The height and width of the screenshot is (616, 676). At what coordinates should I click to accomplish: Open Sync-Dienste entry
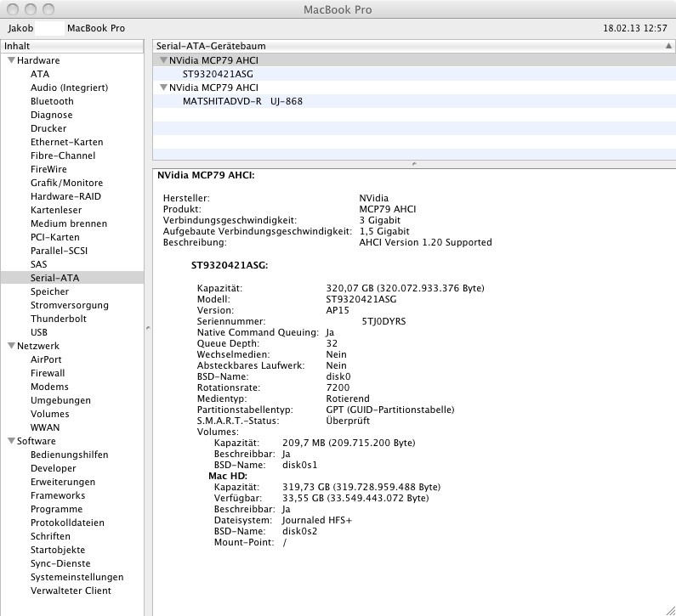(x=60, y=563)
